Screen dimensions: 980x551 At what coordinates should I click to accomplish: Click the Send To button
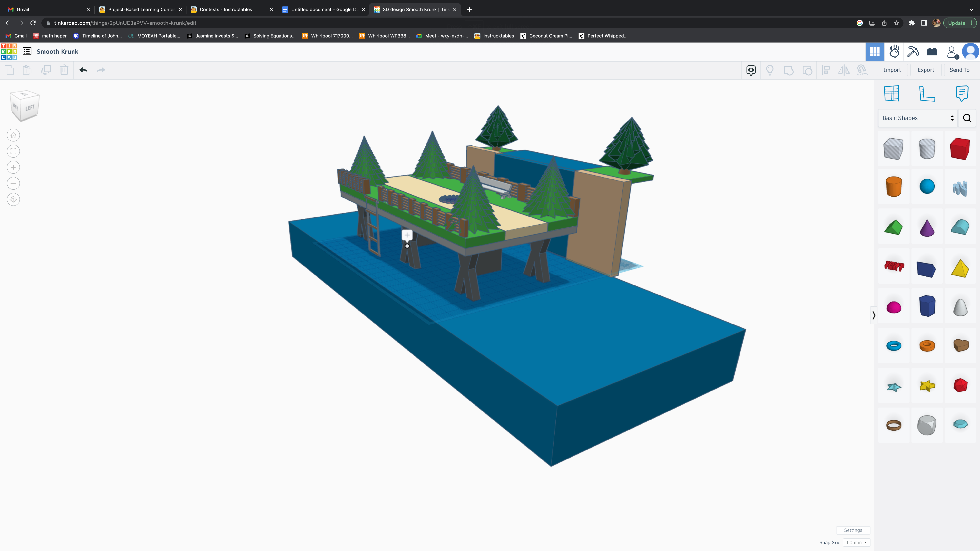pyautogui.click(x=959, y=70)
